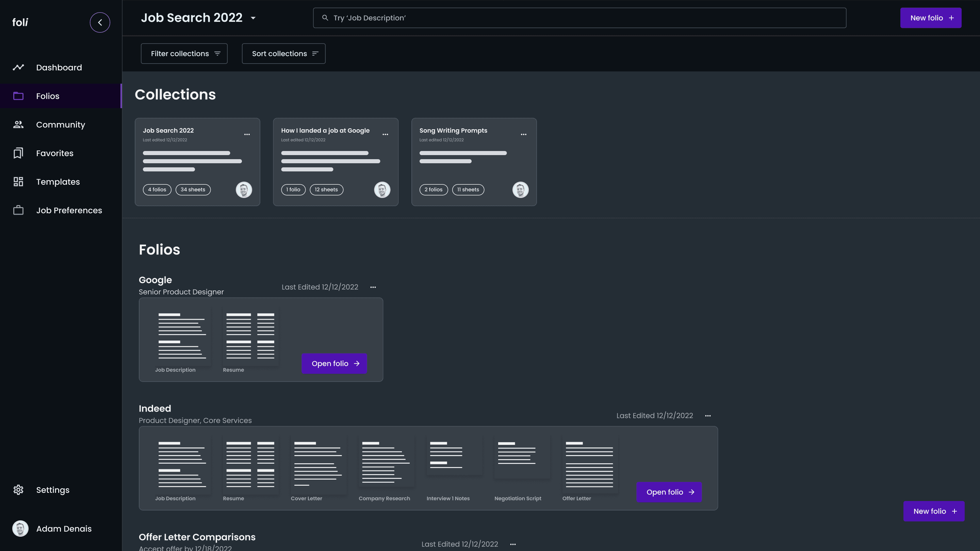This screenshot has height=551, width=980.
Task: Click the Templates grid icon
Action: [18, 182]
